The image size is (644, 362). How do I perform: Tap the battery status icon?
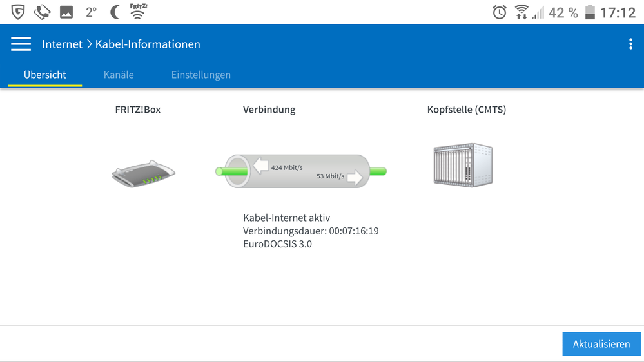point(590,12)
